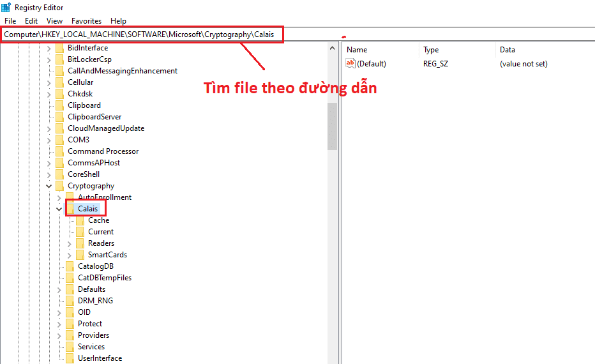The image size is (595, 364).
Task: Expand the AutoEnrollment key
Action: click(59, 198)
